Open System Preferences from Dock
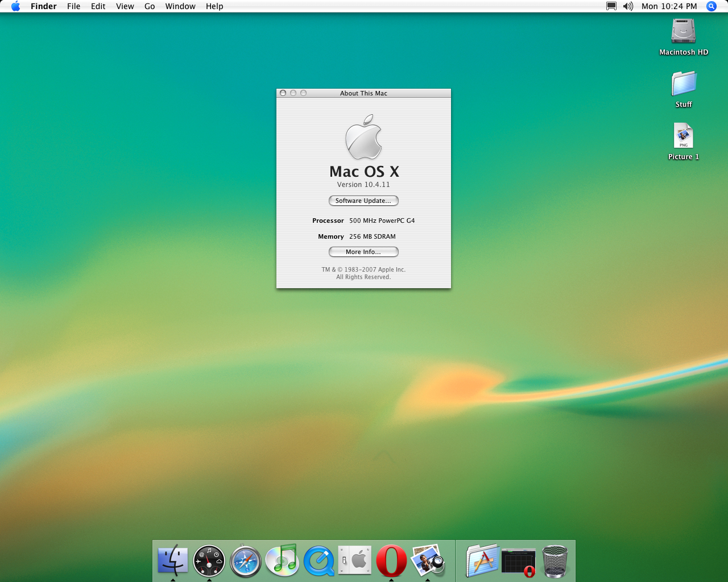Image resolution: width=728 pixels, height=582 pixels. click(x=355, y=560)
